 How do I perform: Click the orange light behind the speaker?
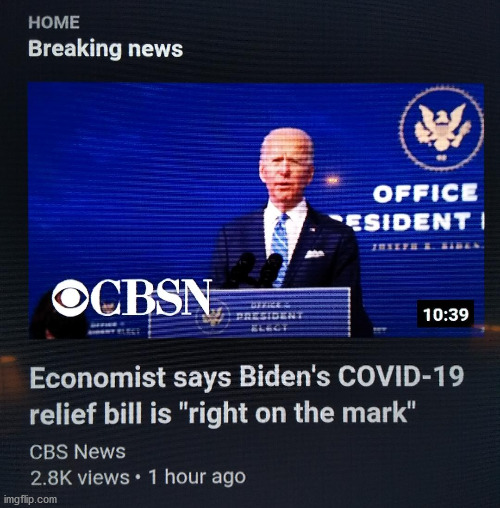click(332, 180)
